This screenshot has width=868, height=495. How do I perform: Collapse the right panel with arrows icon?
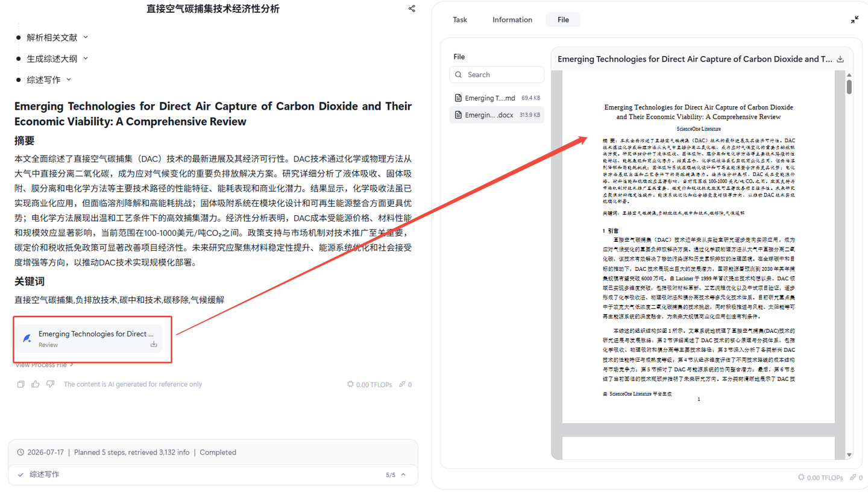click(x=855, y=20)
